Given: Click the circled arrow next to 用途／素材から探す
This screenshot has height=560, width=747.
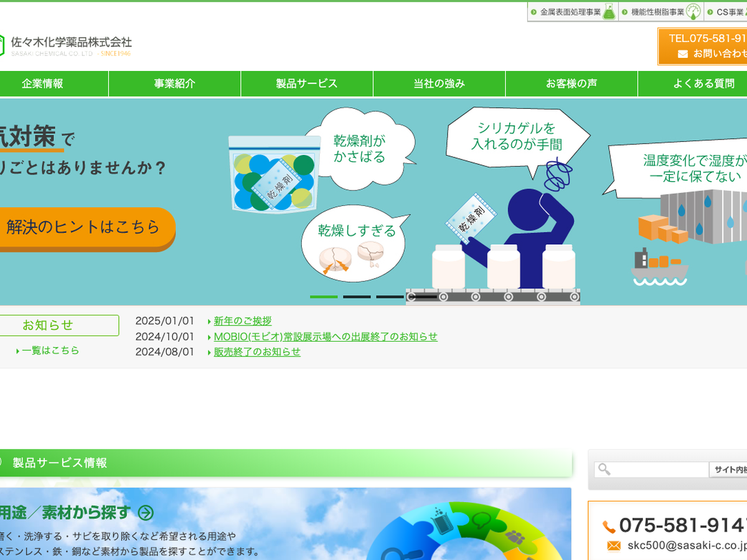Looking at the screenshot, I should (x=146, y=513).
